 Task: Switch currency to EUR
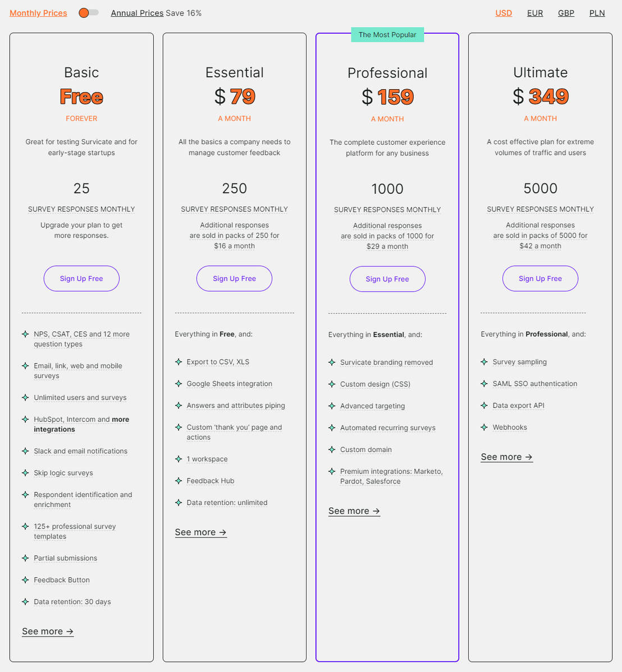tap(534, 13)
